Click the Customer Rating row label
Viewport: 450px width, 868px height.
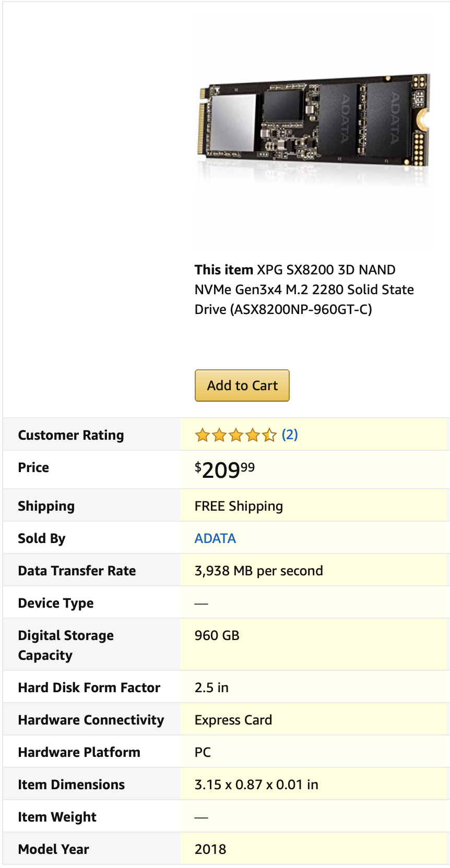click(x=71, y=435)
